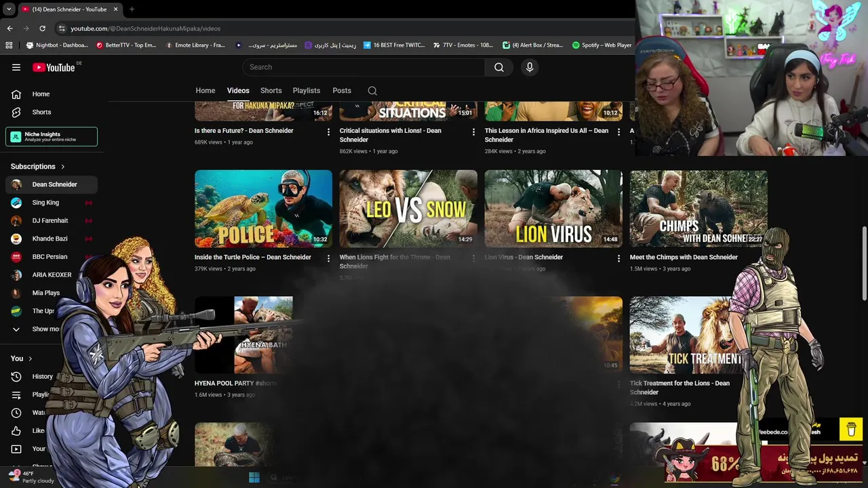
Task: Start voice search with microphone icon
Action: (530, 67)
